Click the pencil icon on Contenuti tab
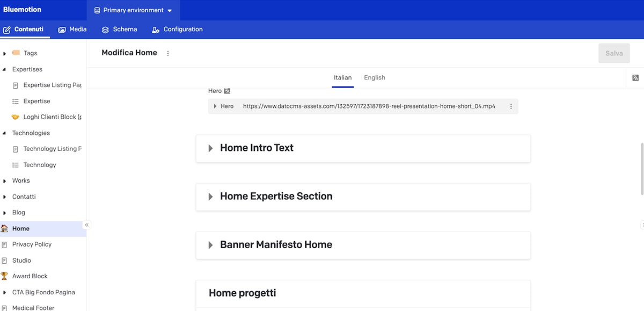The height and width of the screenshot is (311, 644). click(x=7, y=30)
